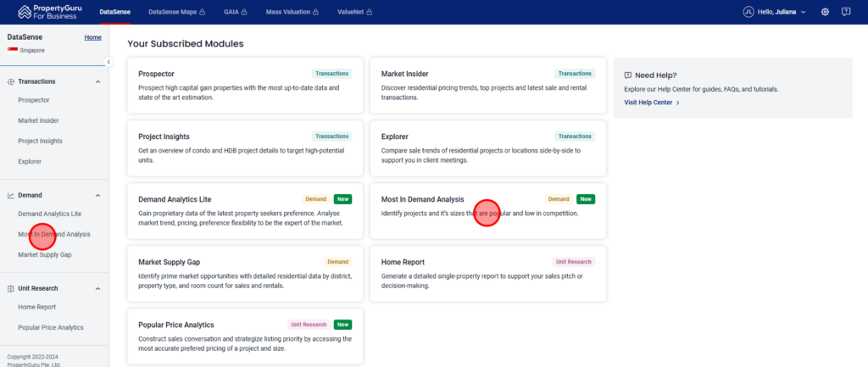Click the Transactions tag on Prospector card
The height and width of the screenshot is (367, 868).
point(331,74)
